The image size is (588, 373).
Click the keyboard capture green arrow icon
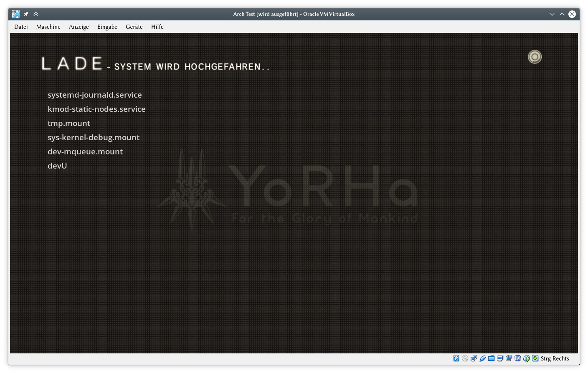(x=535, y=358)
